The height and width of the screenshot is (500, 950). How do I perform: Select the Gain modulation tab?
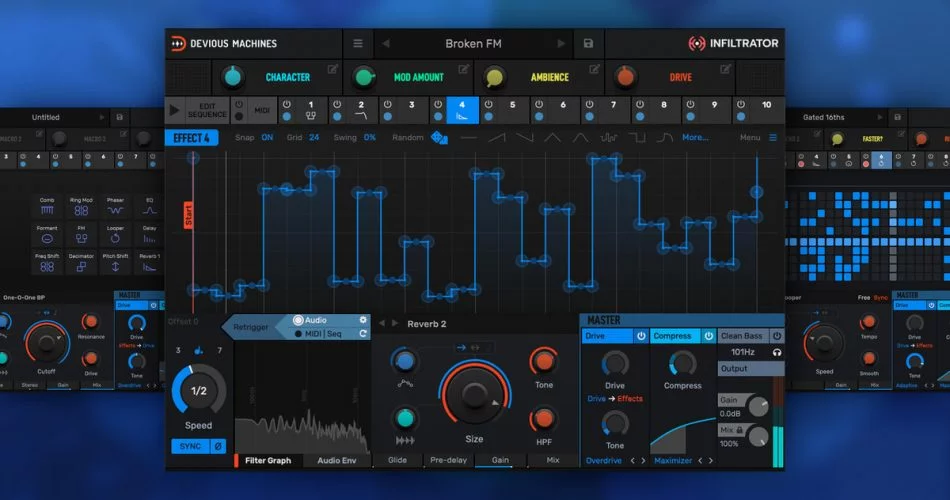[500, 460]
